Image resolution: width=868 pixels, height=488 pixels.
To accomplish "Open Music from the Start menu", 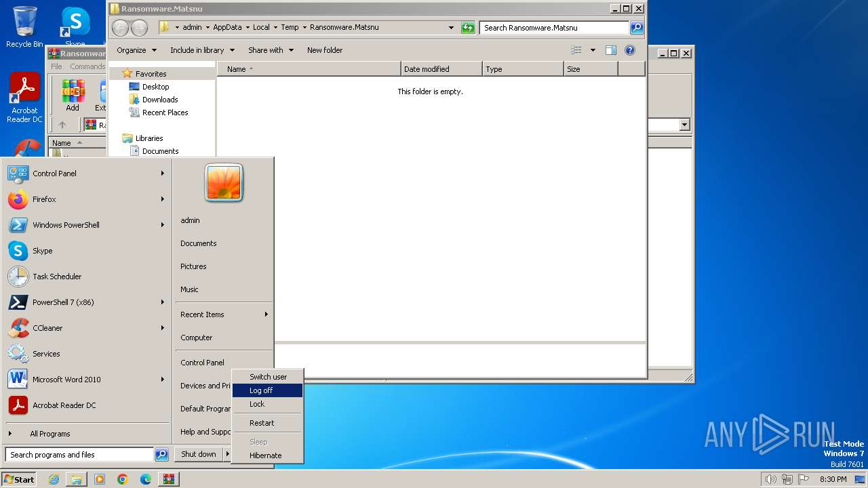I will (x=189, y=289).
